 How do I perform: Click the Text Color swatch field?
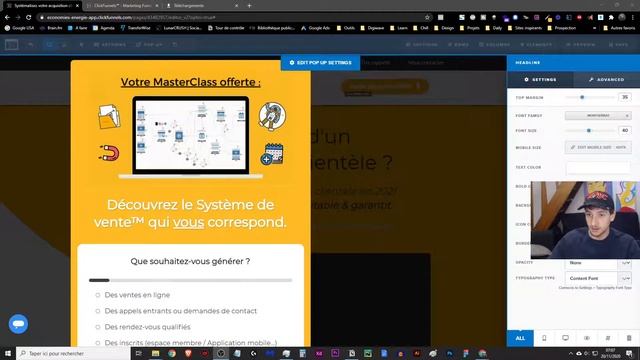(x=598, y=167)
